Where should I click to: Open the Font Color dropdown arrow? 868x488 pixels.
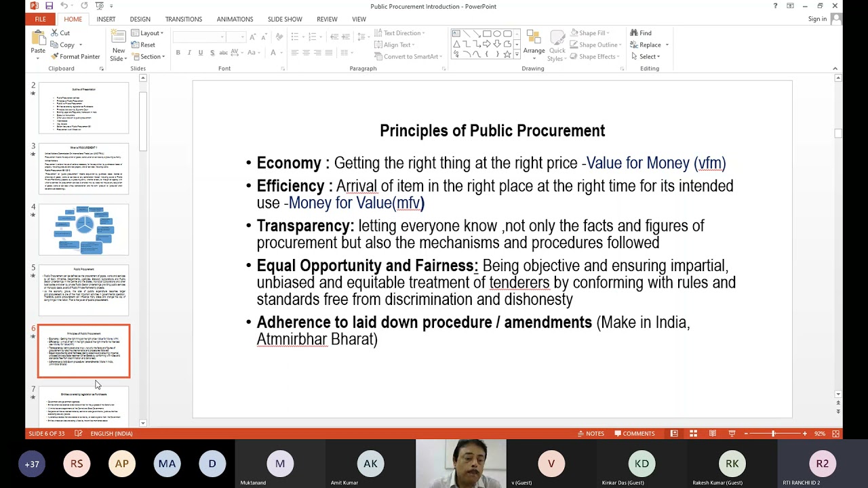point(281,53)
